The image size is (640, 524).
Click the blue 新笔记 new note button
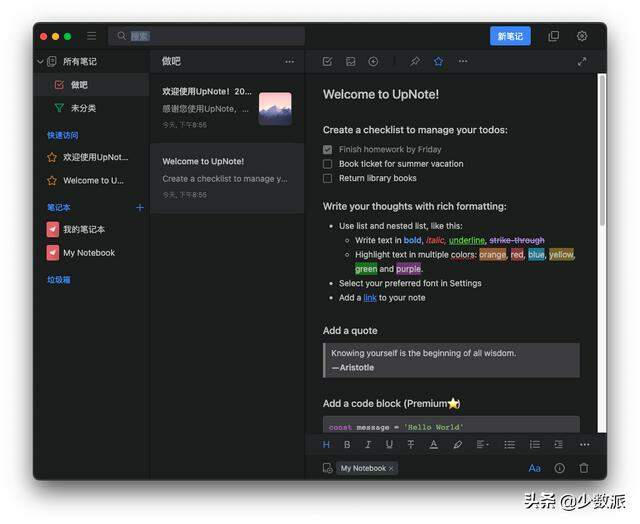[x=510, y=36]
